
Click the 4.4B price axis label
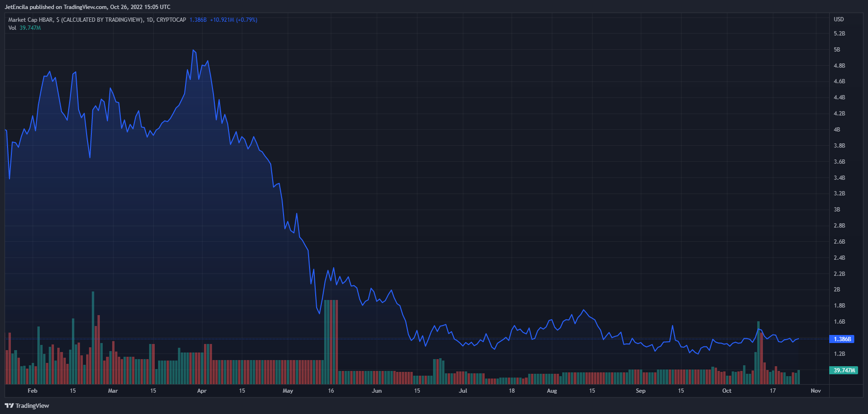coord(839,97)
